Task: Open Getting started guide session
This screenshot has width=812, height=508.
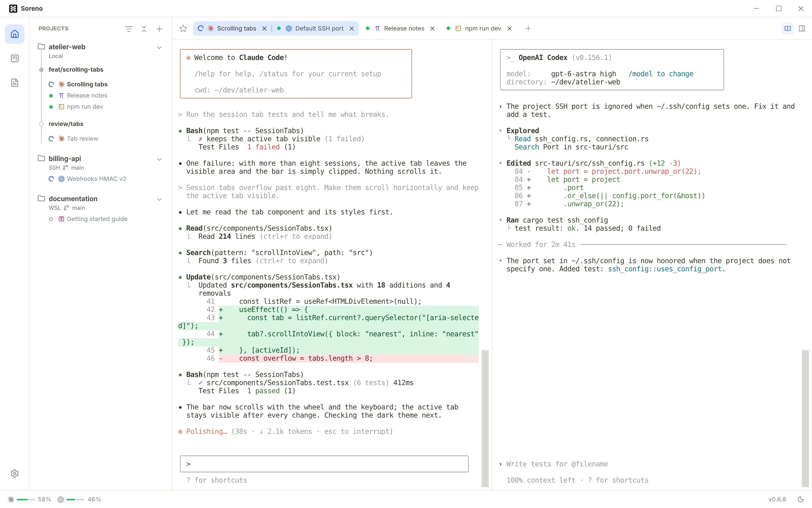Action: click(97, 219)
